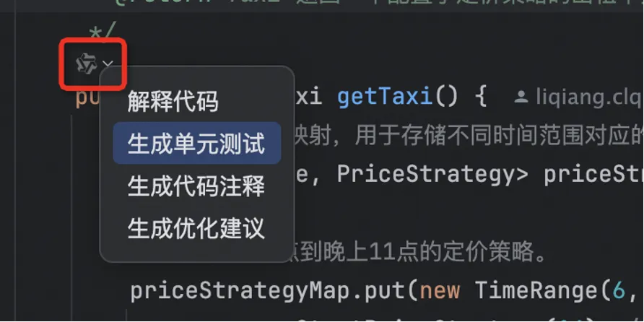The height and width of the screenshot is (322, 644).
Task: Click the priceStrategyMap variable in the put call
Action: (x=240, y=291)
